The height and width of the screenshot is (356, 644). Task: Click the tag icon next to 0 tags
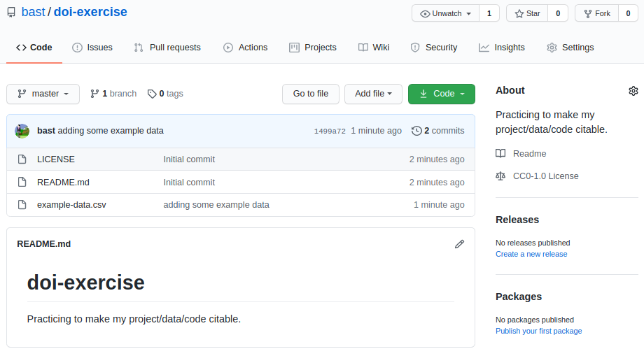(152, 94)
